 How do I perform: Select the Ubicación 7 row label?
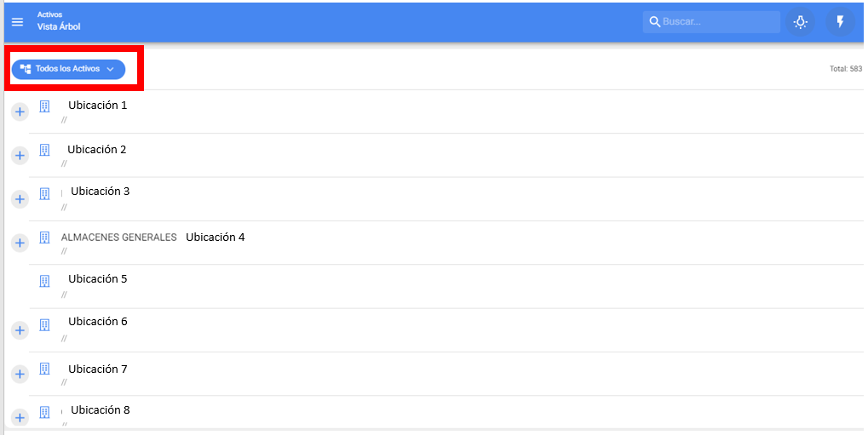point(98,369)
